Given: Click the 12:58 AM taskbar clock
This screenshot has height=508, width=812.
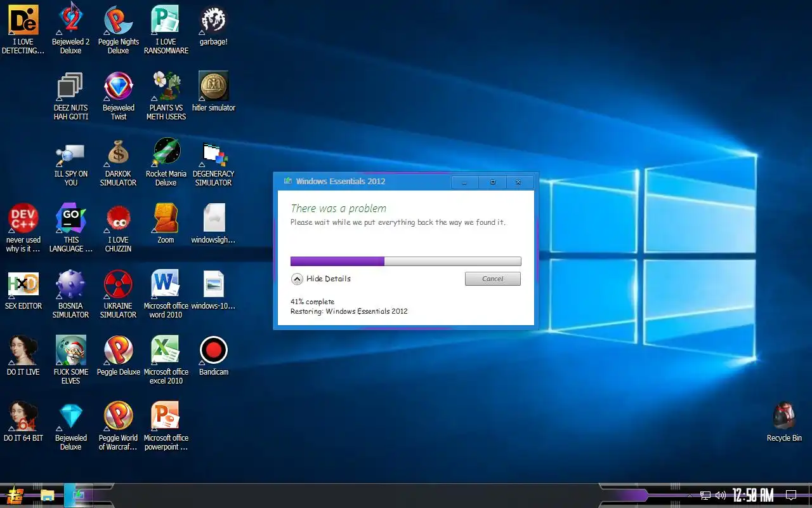Looking at the screenshot, I should point(753,495).
